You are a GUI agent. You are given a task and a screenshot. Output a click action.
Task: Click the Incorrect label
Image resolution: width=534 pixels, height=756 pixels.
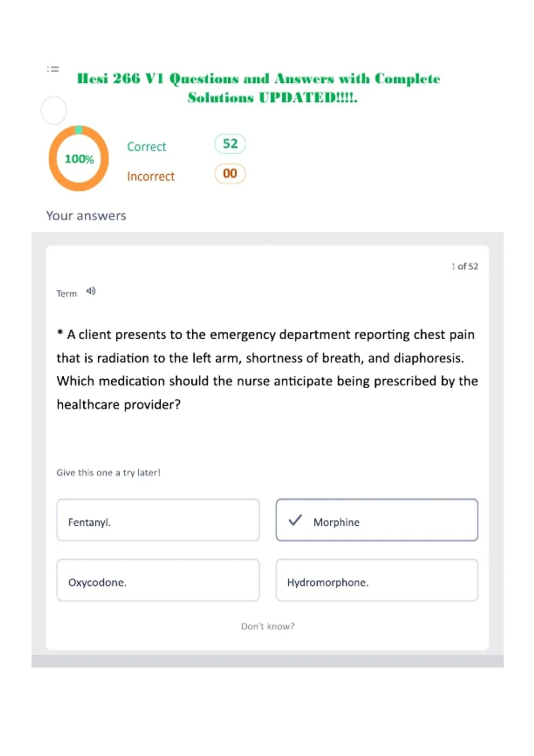click(x=151, y=177)
